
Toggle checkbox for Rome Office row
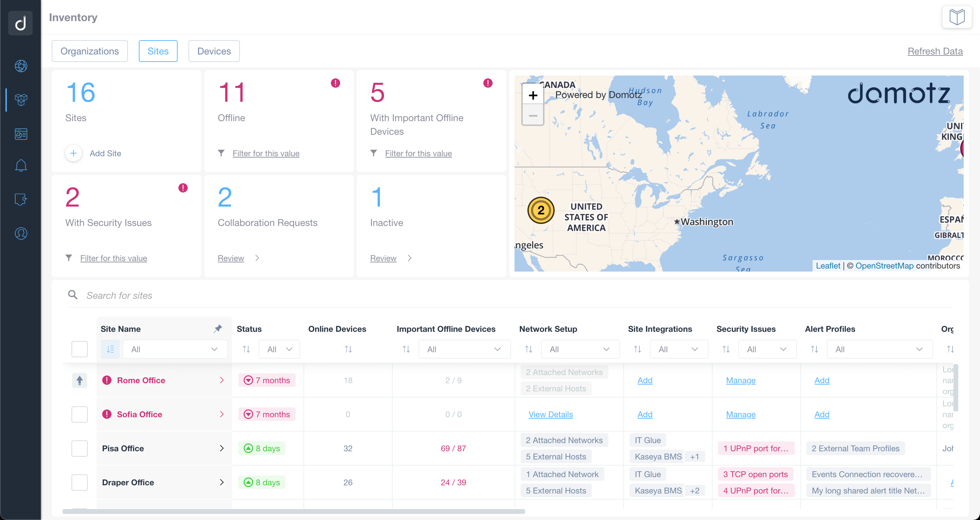point(79,380)
